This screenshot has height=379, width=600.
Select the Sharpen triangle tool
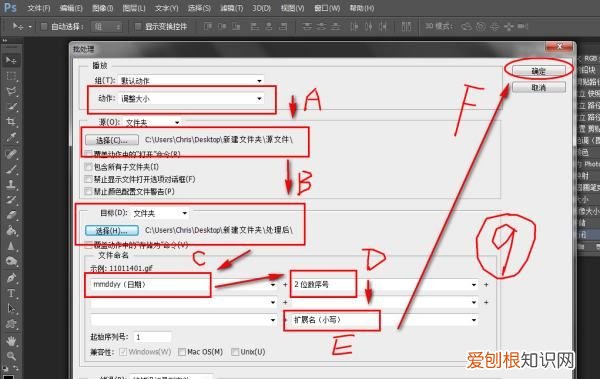click(x=11, y=246)
